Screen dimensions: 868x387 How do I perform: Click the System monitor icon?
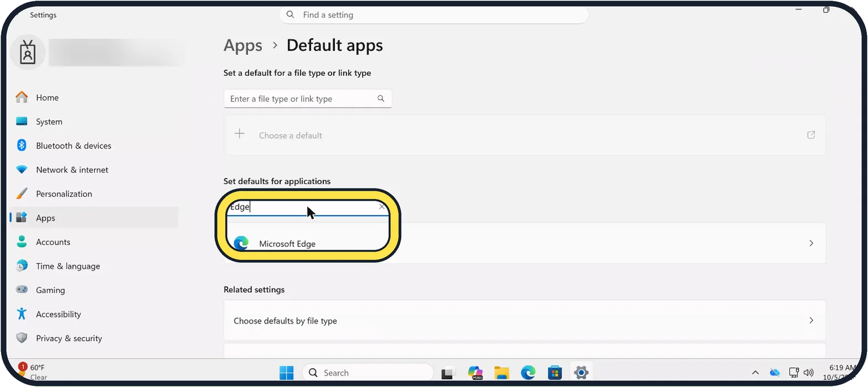pos(22,121)
